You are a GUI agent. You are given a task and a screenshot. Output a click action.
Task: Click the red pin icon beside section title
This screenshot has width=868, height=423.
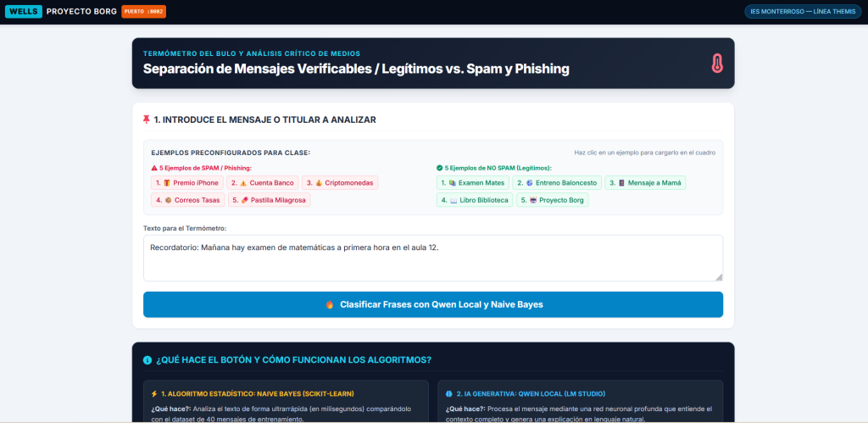pyautogui.click(x=147, y=120)
